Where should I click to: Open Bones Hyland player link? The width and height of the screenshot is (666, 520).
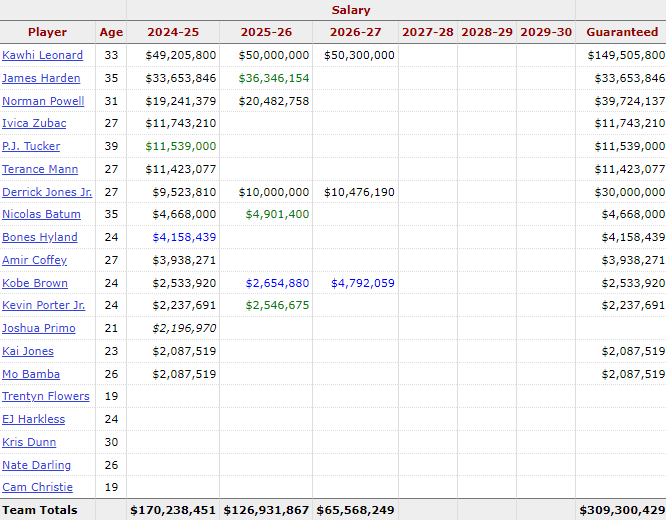click(40, 237)
